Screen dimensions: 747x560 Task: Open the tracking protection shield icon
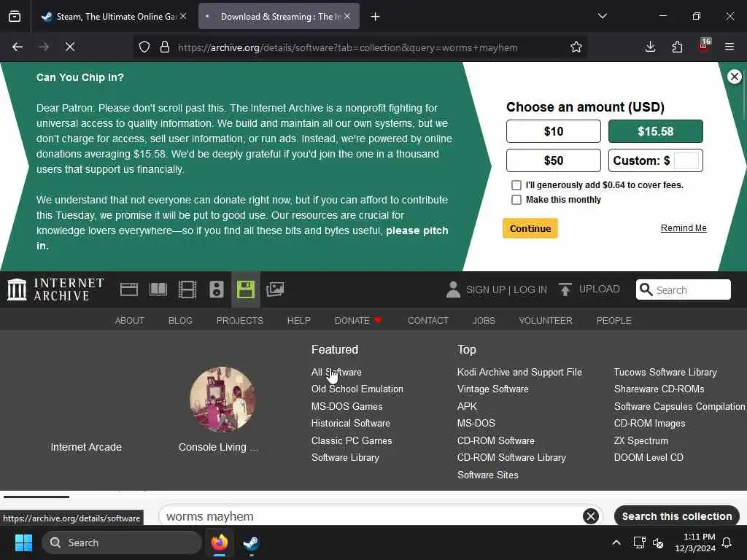click(x=144, y=47)
